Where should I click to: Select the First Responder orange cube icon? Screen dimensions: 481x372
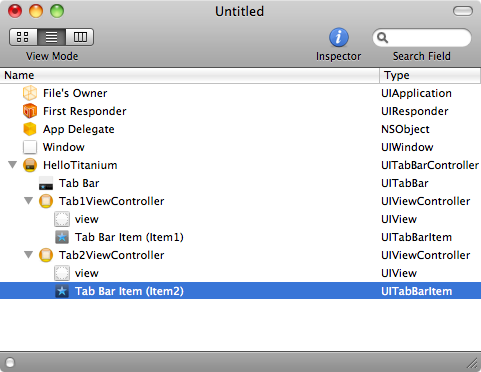(30, 111)
